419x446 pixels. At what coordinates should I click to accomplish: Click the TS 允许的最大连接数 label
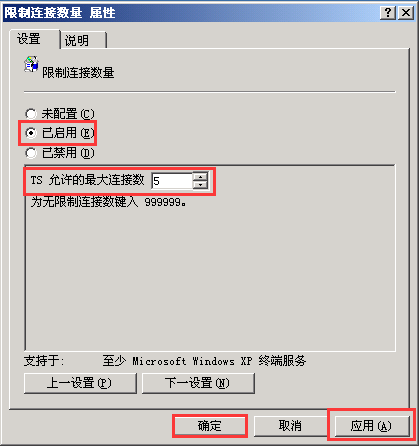click(88, 180)
